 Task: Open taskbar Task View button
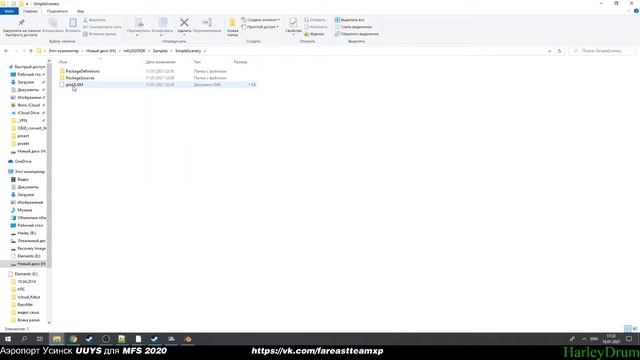click(40, 339)
